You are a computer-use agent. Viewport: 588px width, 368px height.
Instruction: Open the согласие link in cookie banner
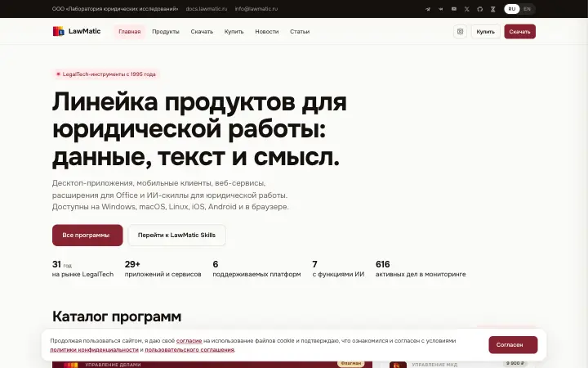pyautogui.click(x=189, y=340)
